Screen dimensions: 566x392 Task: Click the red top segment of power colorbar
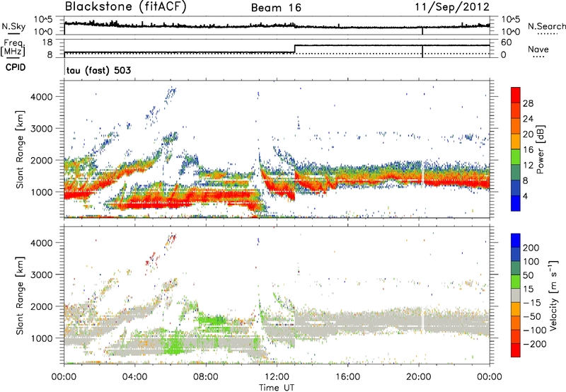pos(516,95)
